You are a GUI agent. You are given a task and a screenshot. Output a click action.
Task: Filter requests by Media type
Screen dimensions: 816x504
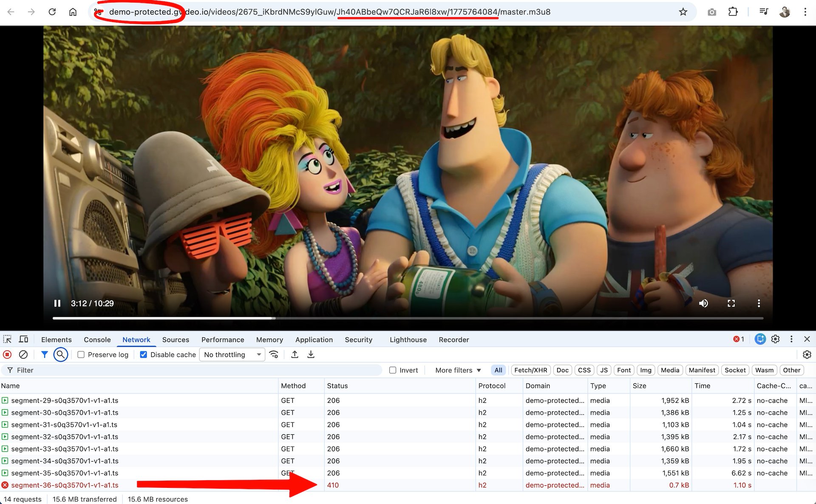(670, 370)
